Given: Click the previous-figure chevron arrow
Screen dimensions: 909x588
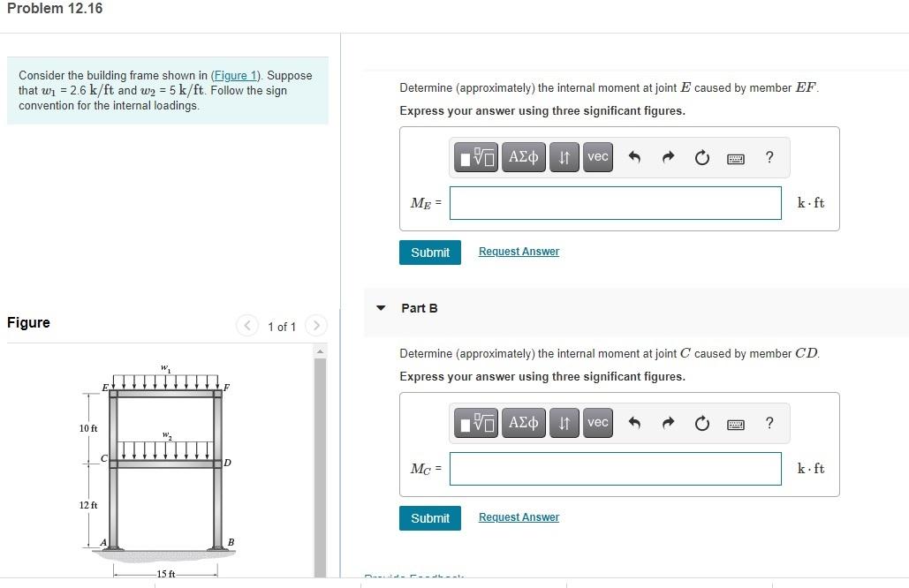Looking at the screenshot, I should (x=247, y=326).
